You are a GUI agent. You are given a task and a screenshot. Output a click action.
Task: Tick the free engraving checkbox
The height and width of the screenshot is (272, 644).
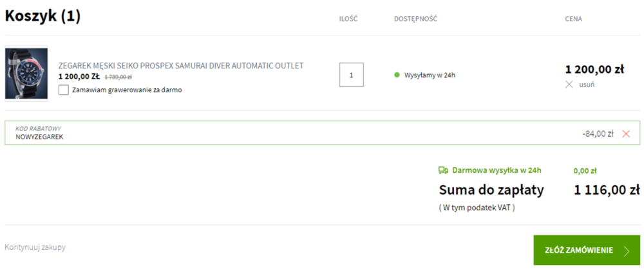(x=63, y=90)
